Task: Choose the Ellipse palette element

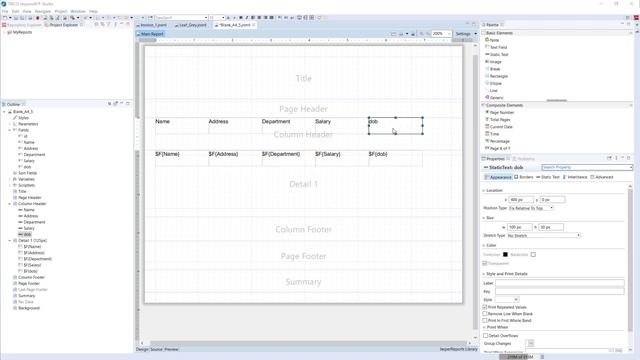Action: point(493,83)
